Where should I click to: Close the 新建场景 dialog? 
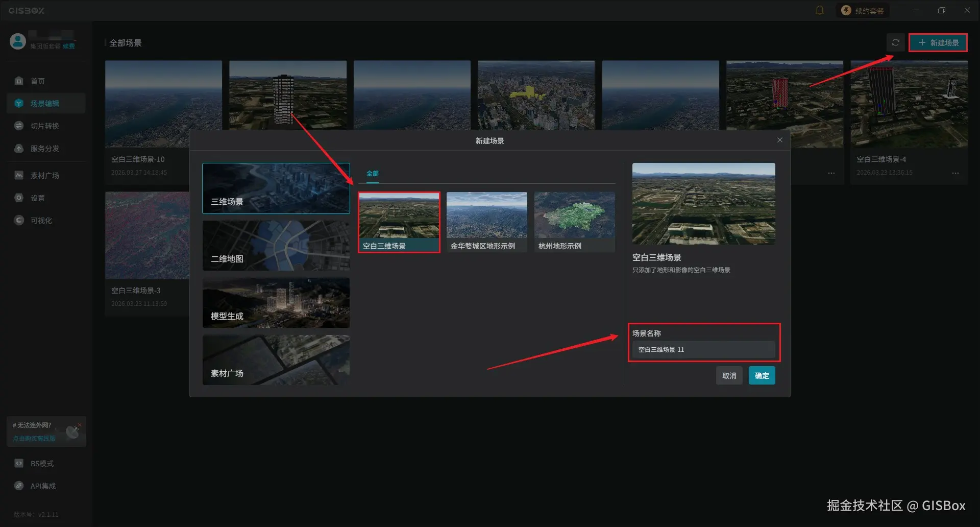[779, 140]
